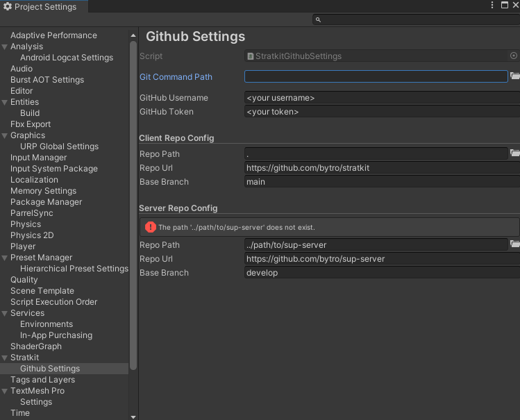This screenshot has width=520, height=420.
Task: Select Input System Package settings
Action: 54,169
